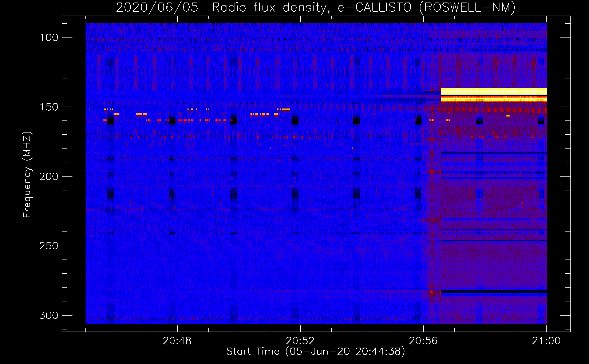589x364 pixels.
Task: Choose the 20:56 time tick label
Action: tap(423, 341)
